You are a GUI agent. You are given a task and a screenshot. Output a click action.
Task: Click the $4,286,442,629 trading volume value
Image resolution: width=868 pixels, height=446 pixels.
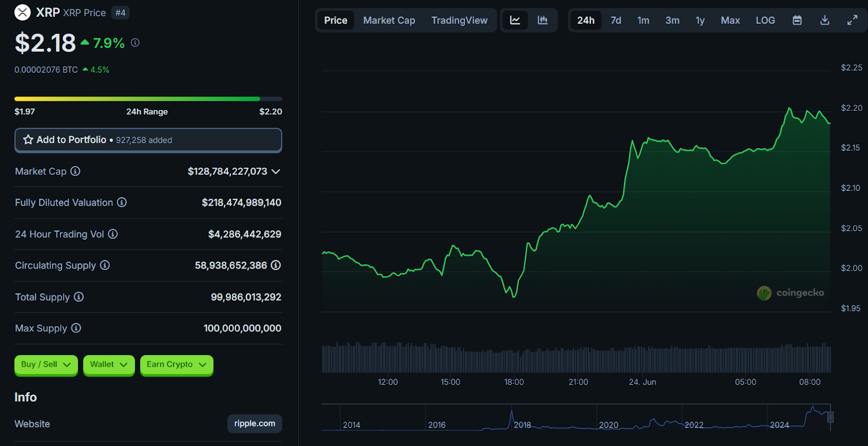[245, 234]
